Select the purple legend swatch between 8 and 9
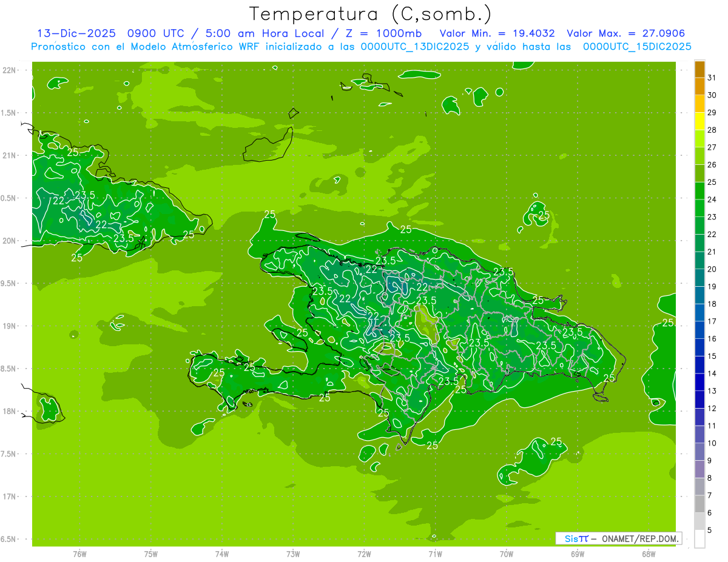This screenshot has height=562, width=728. click(x=699, y=469)
